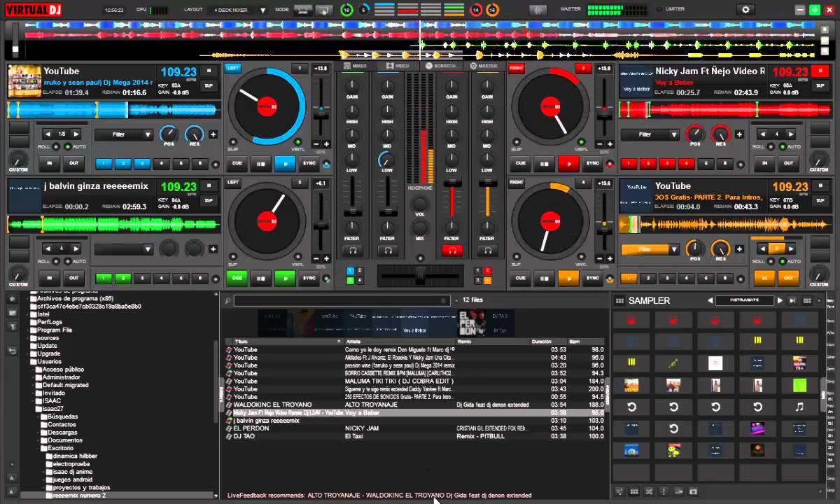Click the red play button on deck 2
This screenshot has height=504, width=840.
tap(568, 163)
